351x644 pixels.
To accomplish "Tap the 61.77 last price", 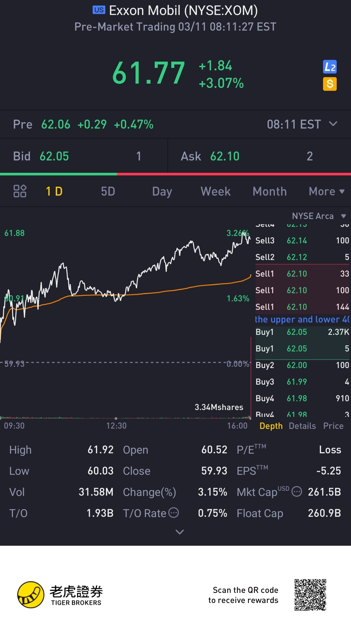I will (x=149, y=73).
